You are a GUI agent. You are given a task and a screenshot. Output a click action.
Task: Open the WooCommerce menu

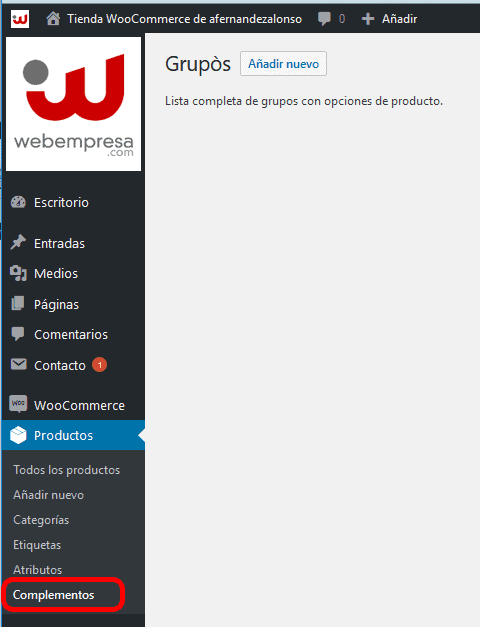(80, 405)
